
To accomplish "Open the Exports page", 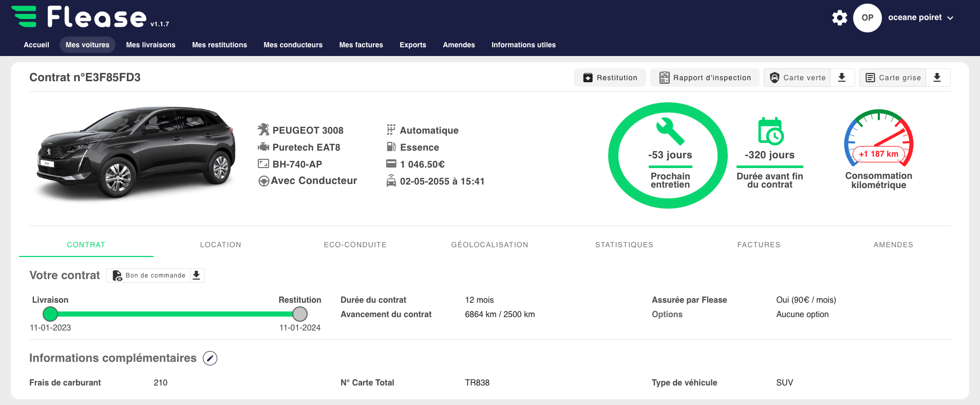I will 413,45.
